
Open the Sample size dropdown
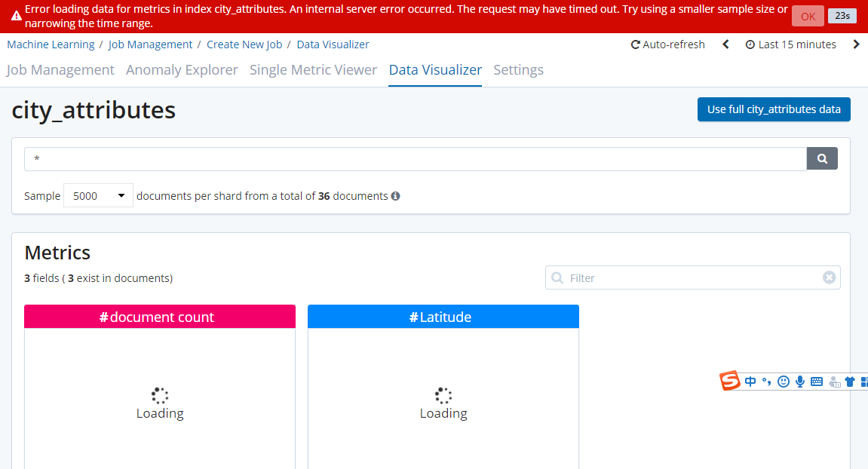click(x=98, y=196)
